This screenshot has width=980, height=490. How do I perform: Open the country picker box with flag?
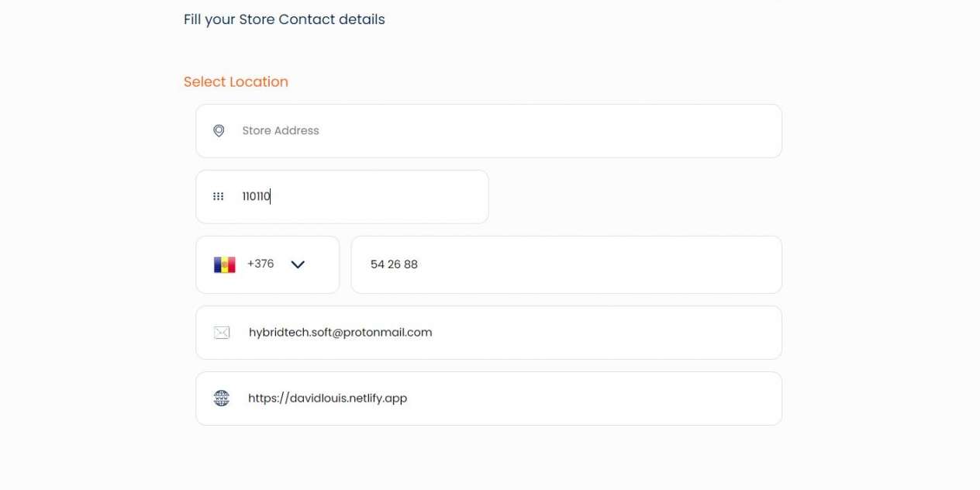267,264
